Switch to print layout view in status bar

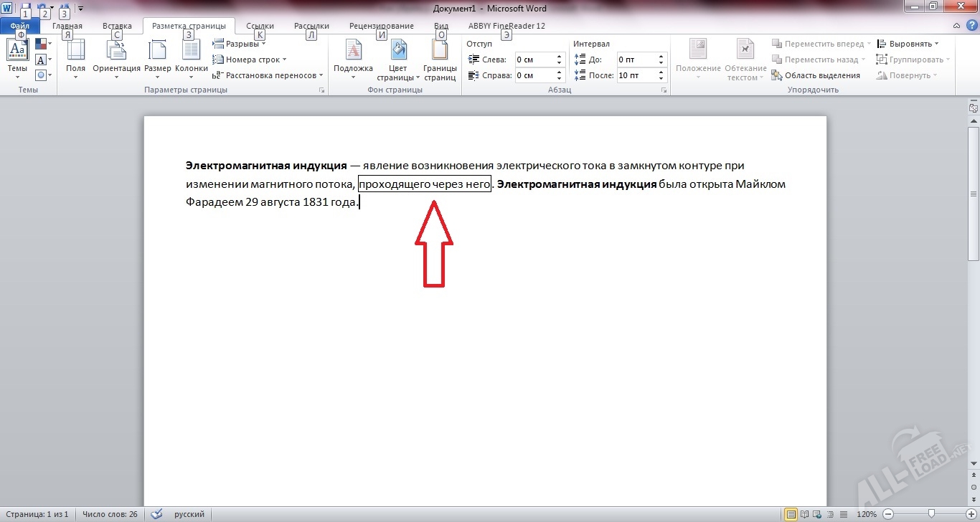(x=791, y=514)
